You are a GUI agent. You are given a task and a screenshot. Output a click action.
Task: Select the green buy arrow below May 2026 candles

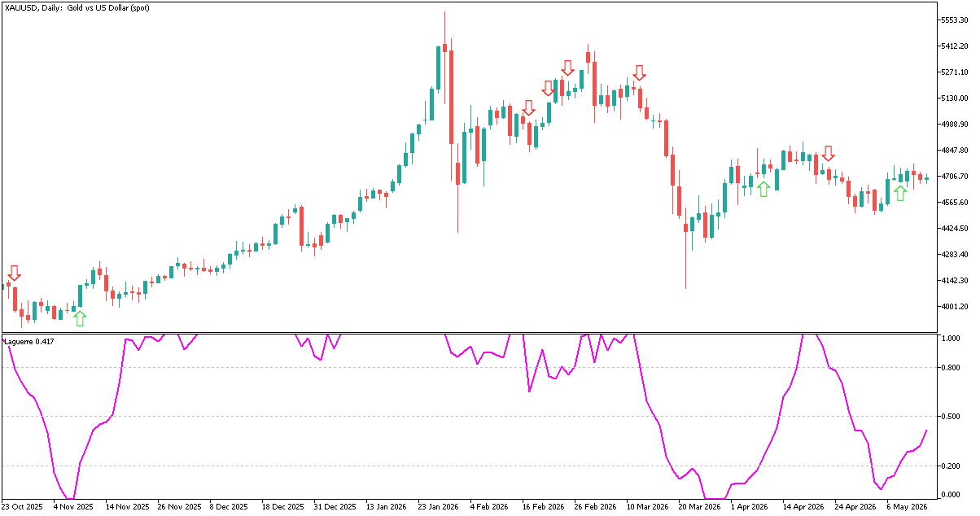pos(899,193)
